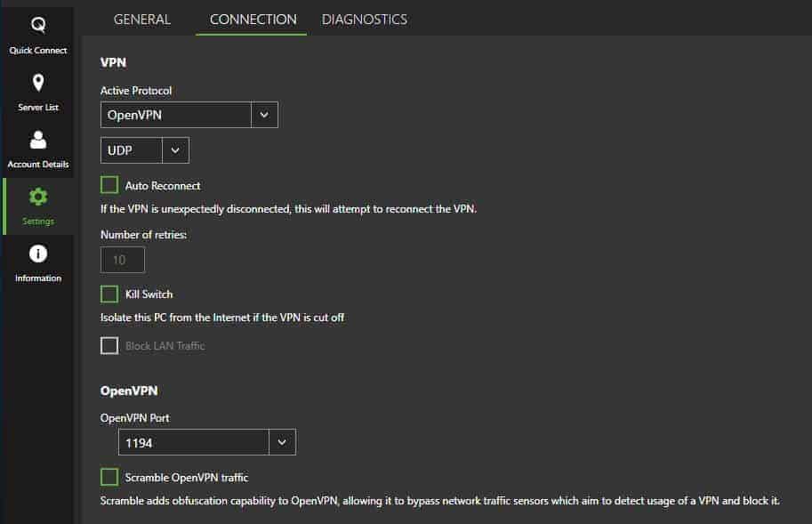Open the Information circle icon
Screen dimensions: 812x524
pyautogui.click(x=38, y=254)
